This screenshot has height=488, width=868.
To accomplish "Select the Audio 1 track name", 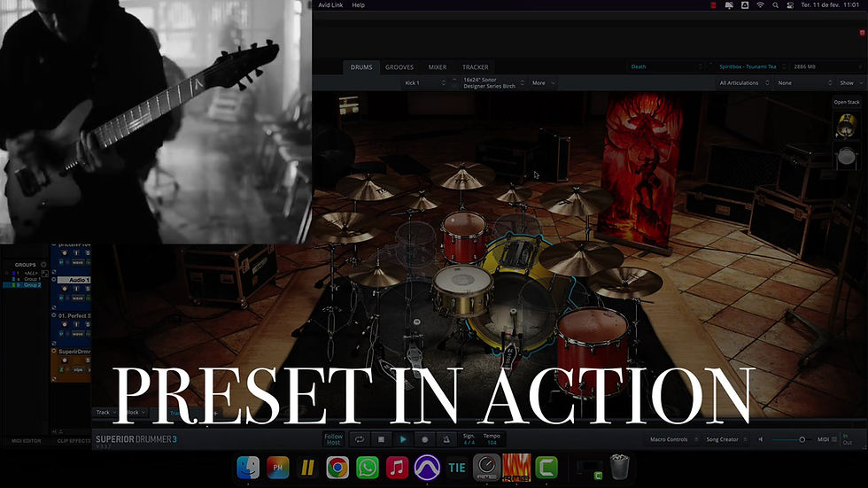I will [x=79, y=280].
